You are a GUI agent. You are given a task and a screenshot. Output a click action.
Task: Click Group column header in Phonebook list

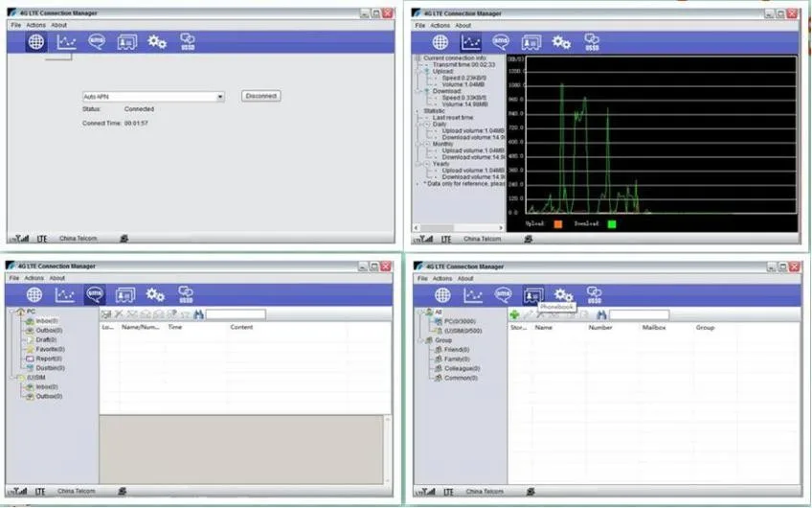point(706,328)
